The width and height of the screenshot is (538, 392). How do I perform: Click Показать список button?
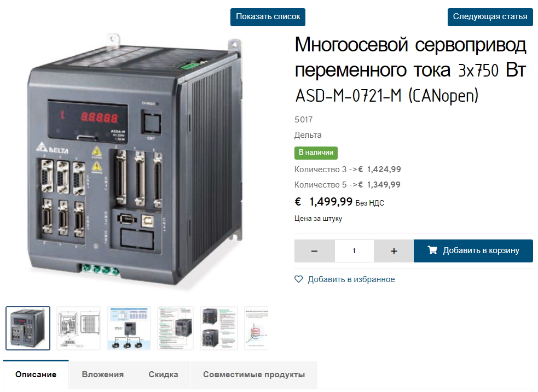point(268,17)
